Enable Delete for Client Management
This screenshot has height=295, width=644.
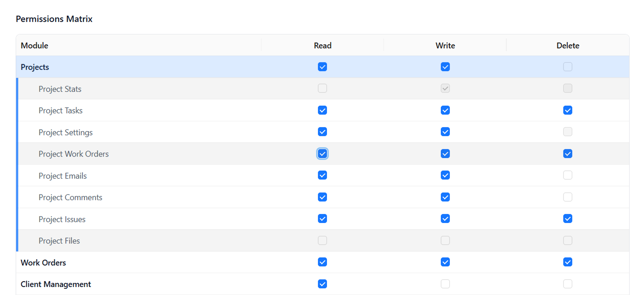point(568,284)
